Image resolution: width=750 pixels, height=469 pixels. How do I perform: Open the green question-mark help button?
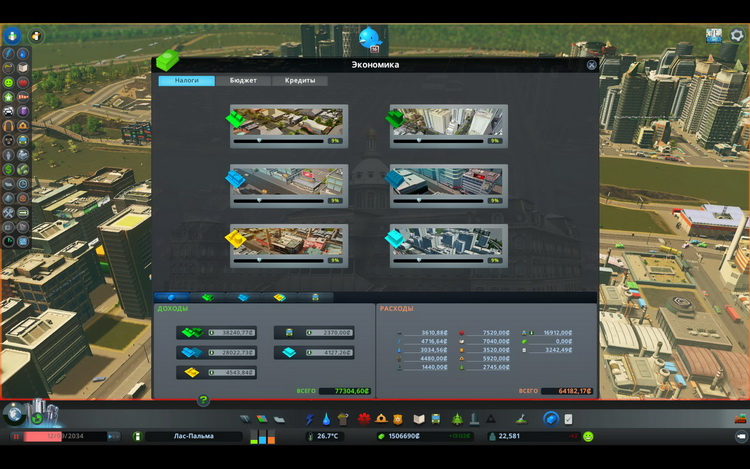point(203,400)
